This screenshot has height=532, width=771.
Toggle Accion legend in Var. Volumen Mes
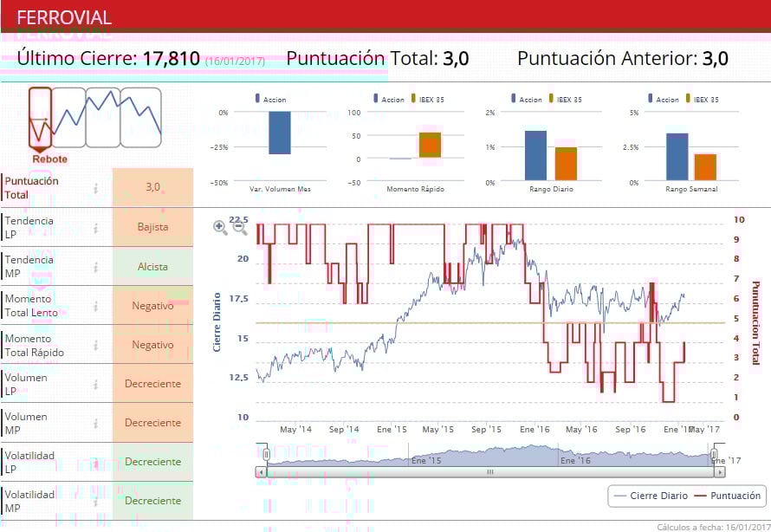pos(270,99)
